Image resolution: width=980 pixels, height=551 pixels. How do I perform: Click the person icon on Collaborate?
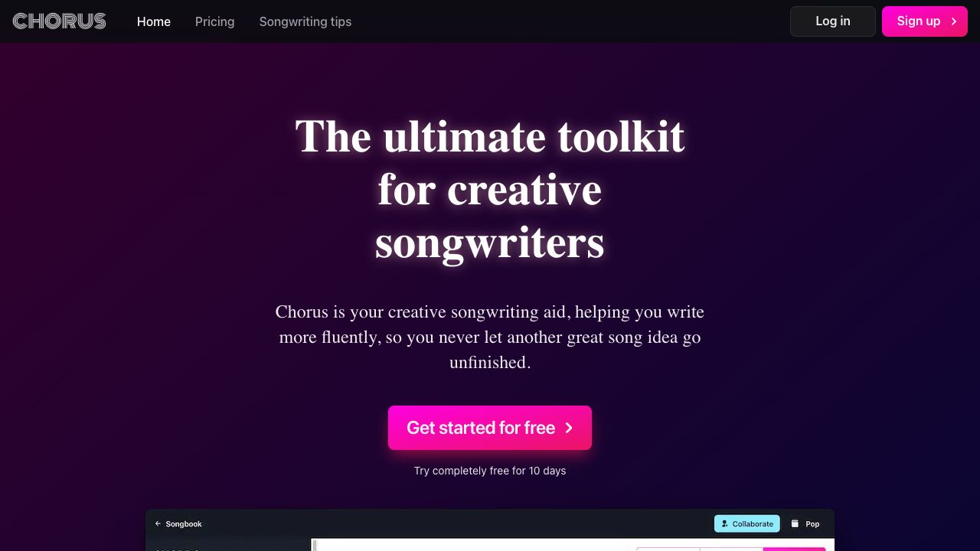click(724, 524)
